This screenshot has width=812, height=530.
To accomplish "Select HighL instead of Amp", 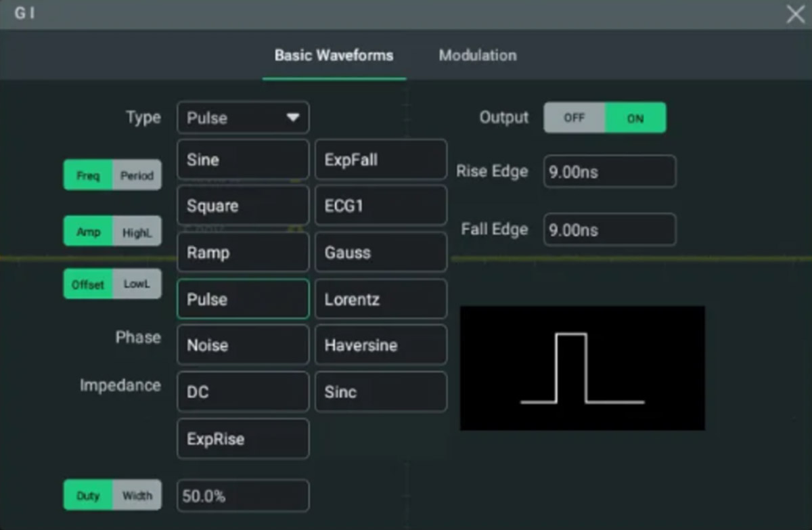I will 137,231.
